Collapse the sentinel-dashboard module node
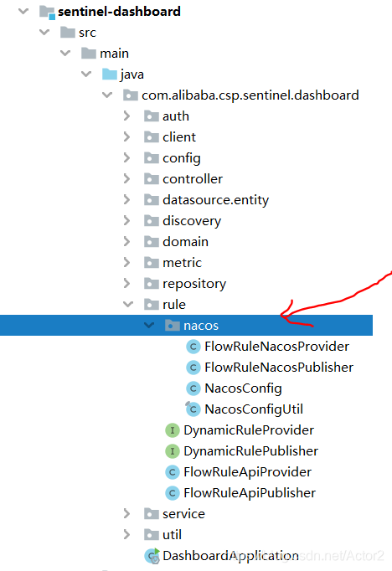392x571 pixels. pyautogui.click(x=23, y=12)
